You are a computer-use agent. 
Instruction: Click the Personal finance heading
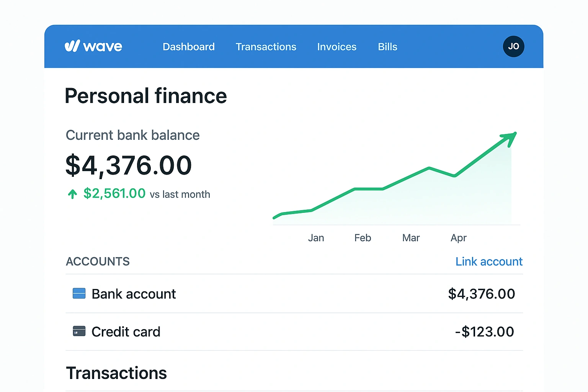tap(146, 96)
